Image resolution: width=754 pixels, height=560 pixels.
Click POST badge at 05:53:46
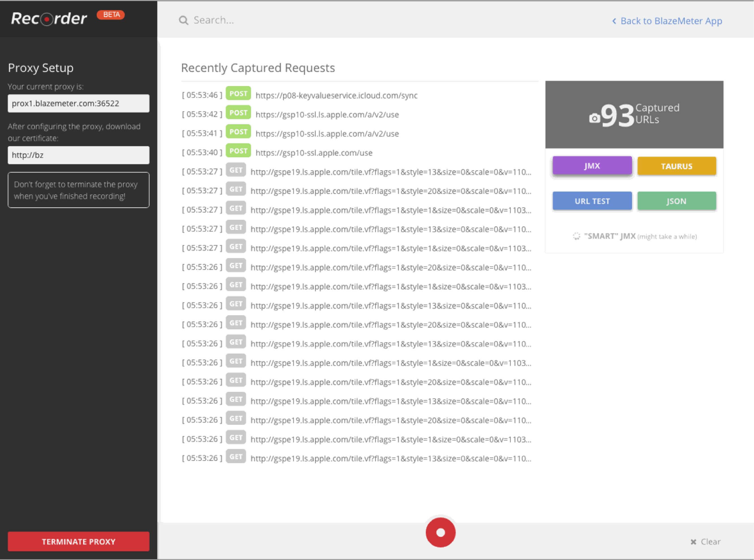pos(238,94)
